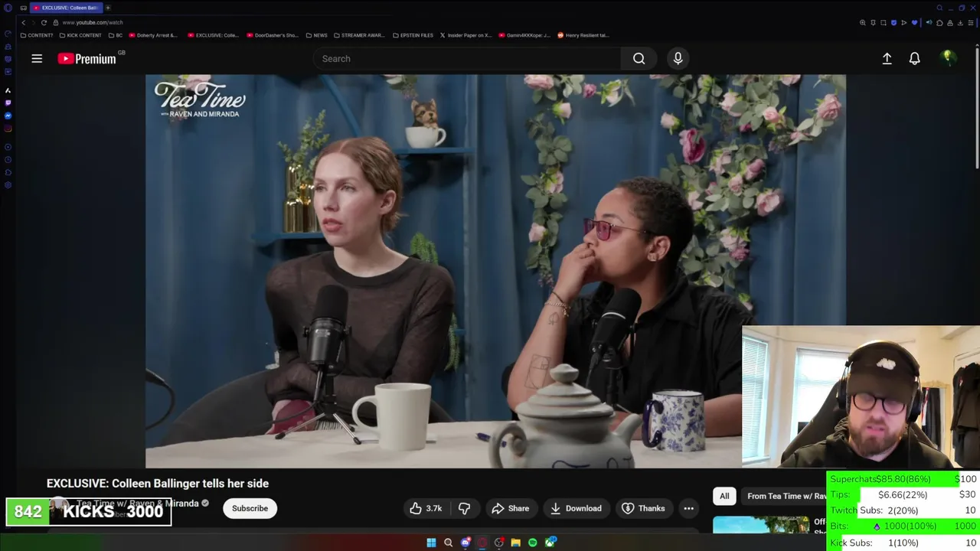Image resolution: width=980 pixels, height=551 pixels.
Task: Open the Insider Paper on X bookmark
Action: (465, 35)
